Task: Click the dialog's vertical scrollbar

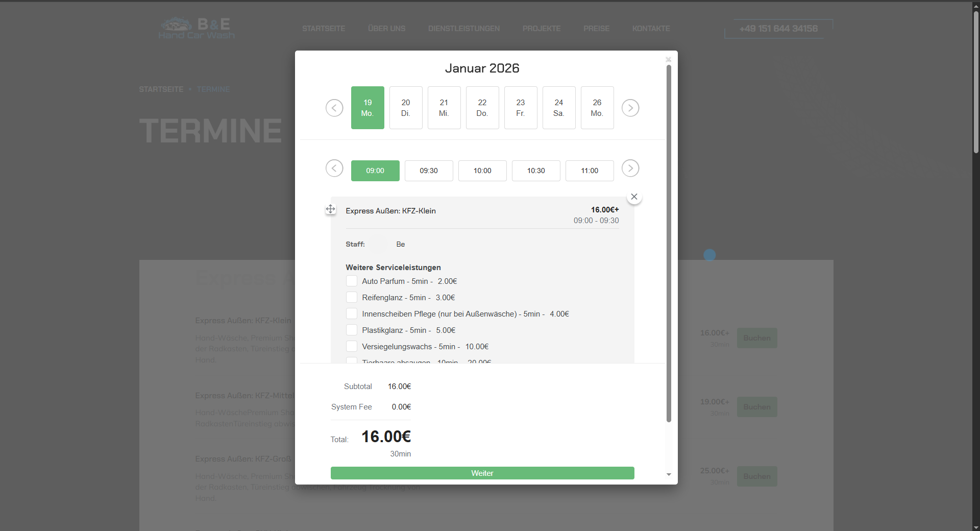Action: (x=669, y=244)
